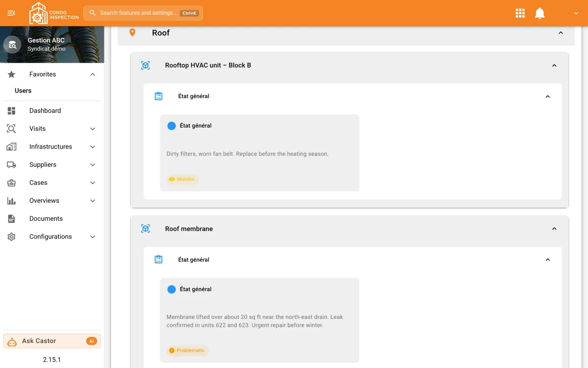Viewport: 588px width, 368px height.
Task: Click the Gestion ABC organization name
Action: pyautogui.click(x=46, y=40)
